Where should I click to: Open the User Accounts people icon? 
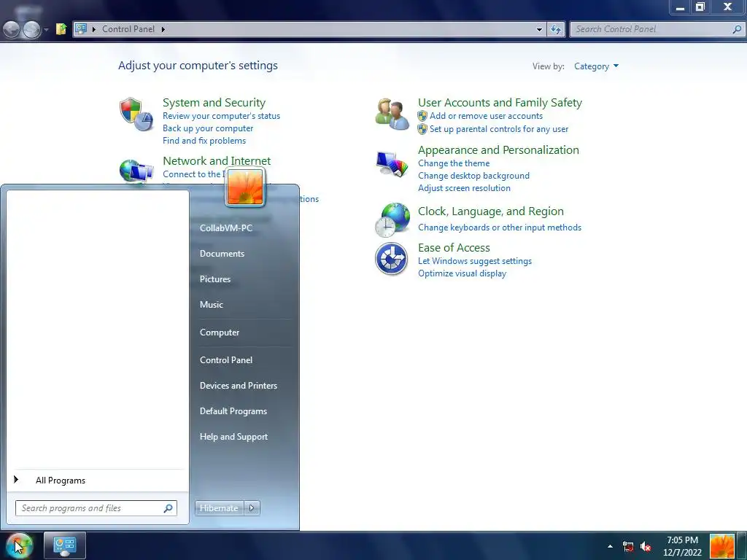coord(392,114)
